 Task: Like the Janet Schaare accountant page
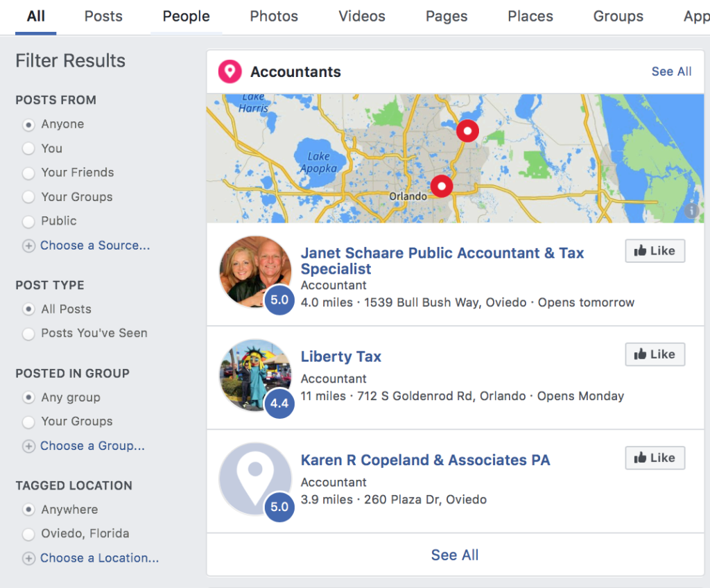coord(655,251)
